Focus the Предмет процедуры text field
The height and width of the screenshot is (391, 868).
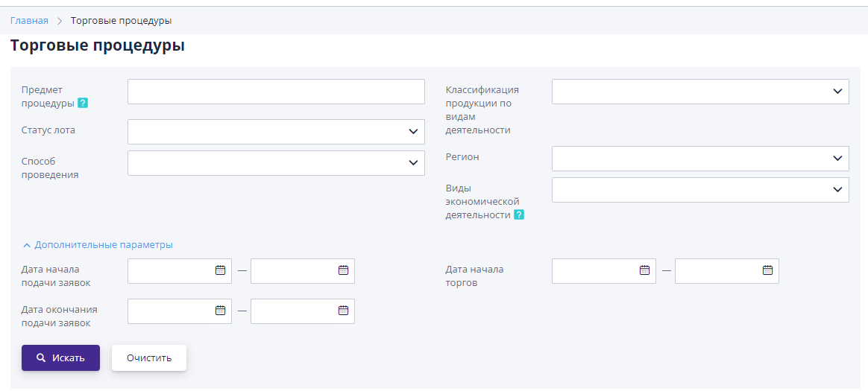(276, 92)
